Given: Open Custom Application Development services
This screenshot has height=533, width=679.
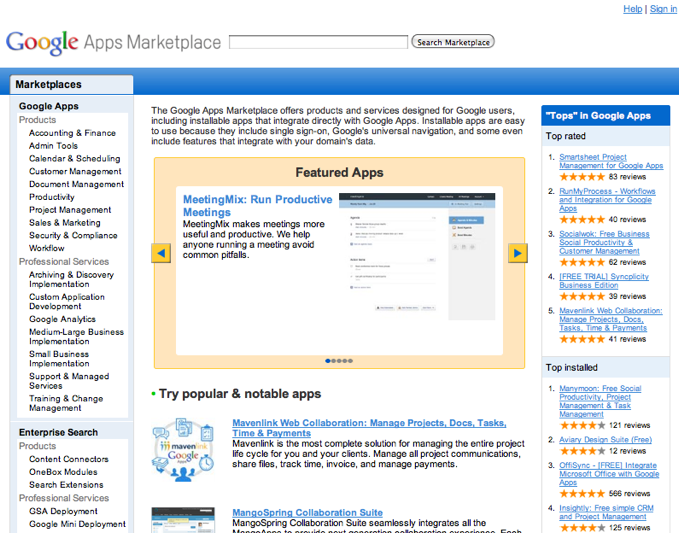Looking at the screenshot, I should pos(67,301).
